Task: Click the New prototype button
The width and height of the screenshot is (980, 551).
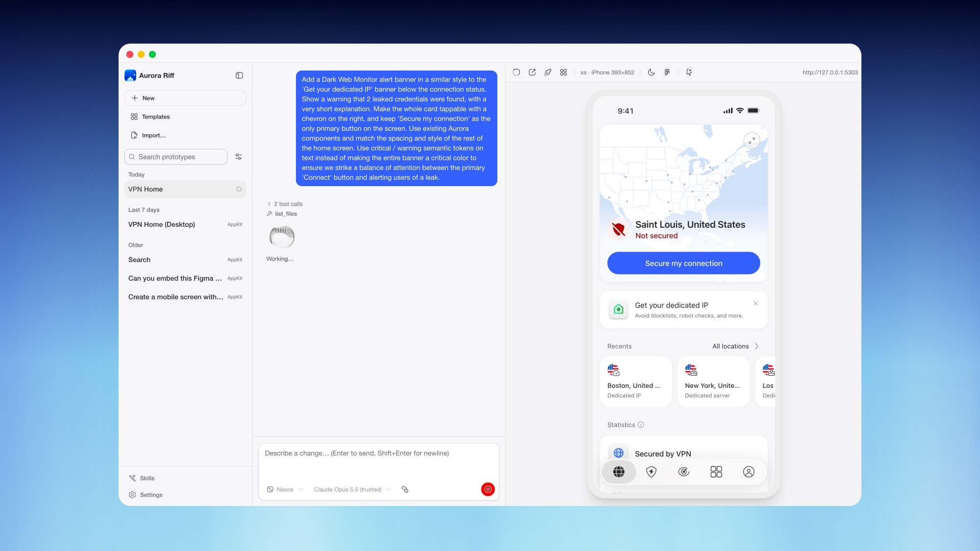Action: [x=185, y=98]
